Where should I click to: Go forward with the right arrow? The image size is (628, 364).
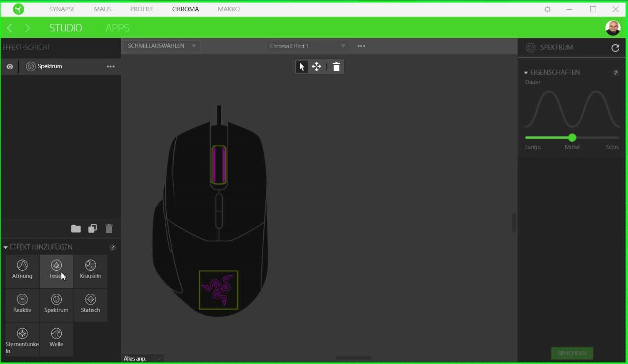(x=27, y=28)
